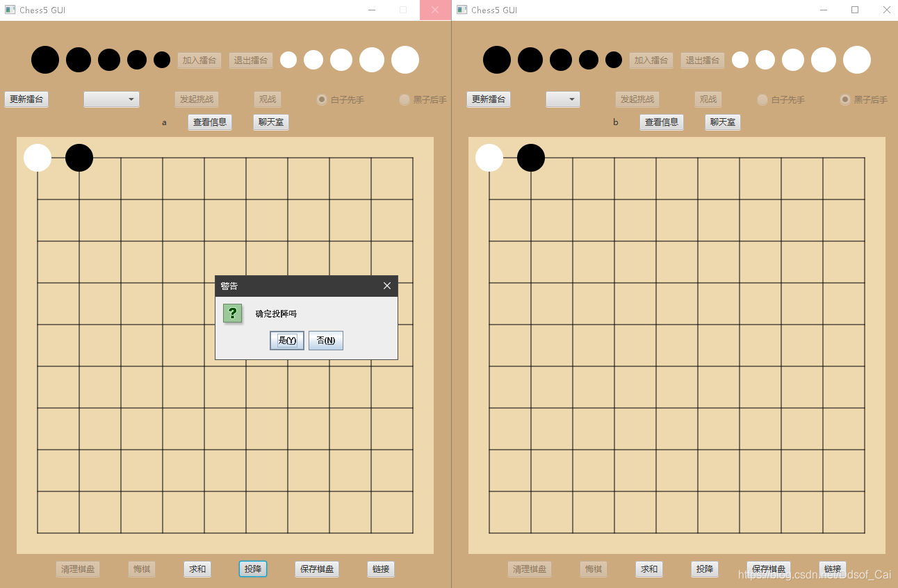Open 聊天室 in left window
Screen dimensions: 898x588
271,122
